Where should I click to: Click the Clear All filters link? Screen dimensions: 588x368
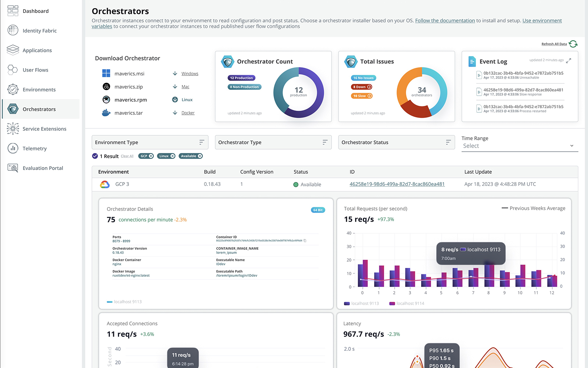[127, 156]
